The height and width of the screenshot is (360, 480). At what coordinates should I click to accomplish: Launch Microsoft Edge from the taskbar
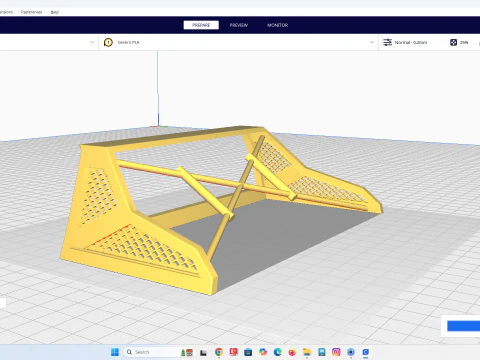(277, 352)
